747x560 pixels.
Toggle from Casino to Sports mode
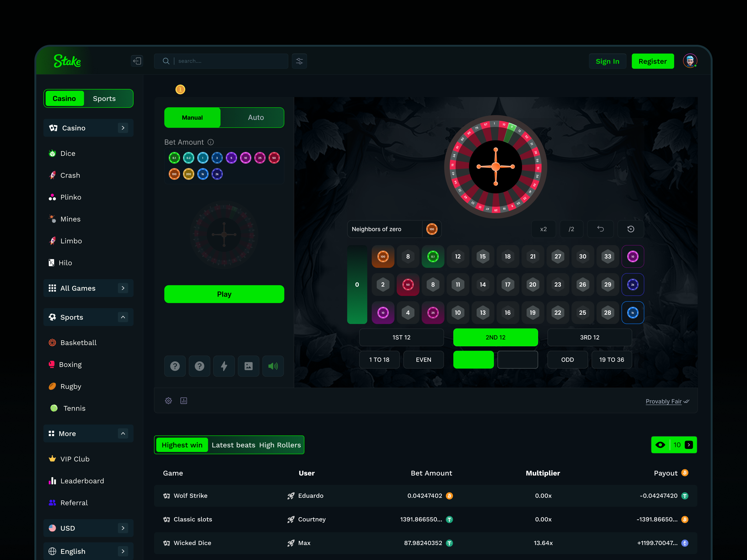(104, 98)
